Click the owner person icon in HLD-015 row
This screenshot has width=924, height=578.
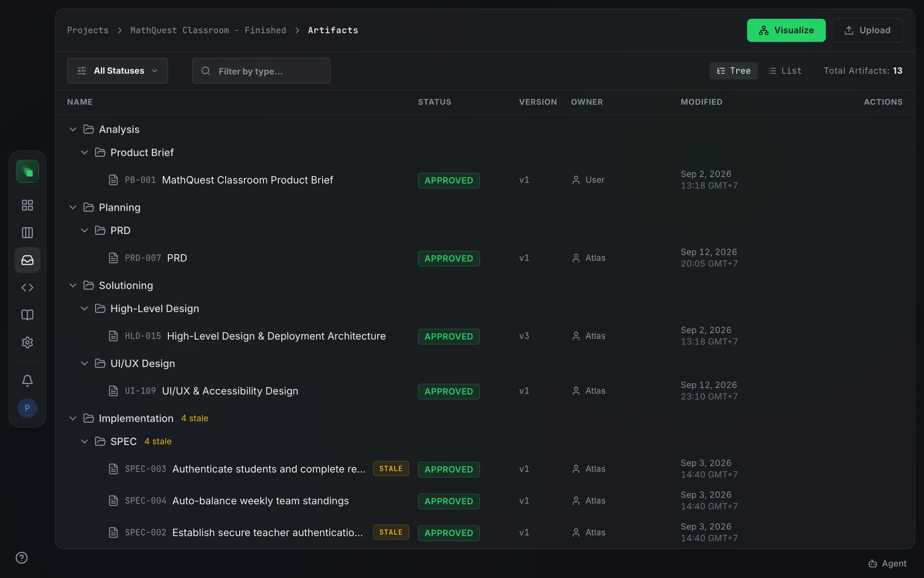pyautogui.click(x=576, y=336)
